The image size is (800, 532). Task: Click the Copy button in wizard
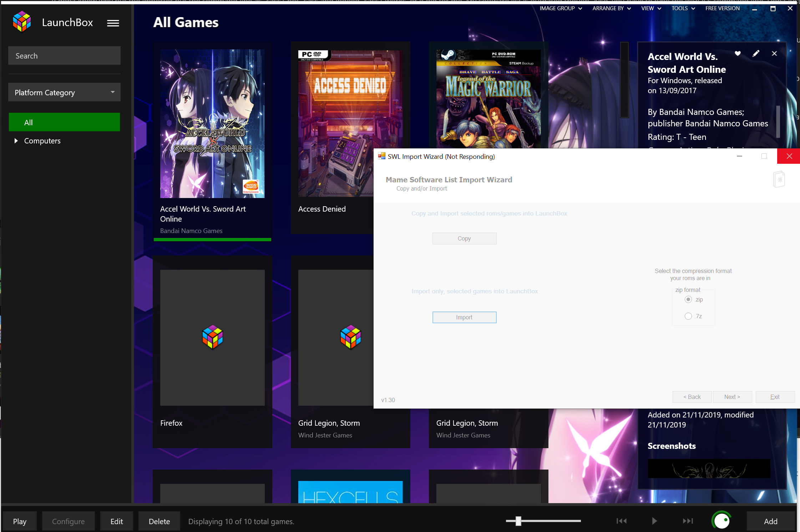[x=464, y=238]
